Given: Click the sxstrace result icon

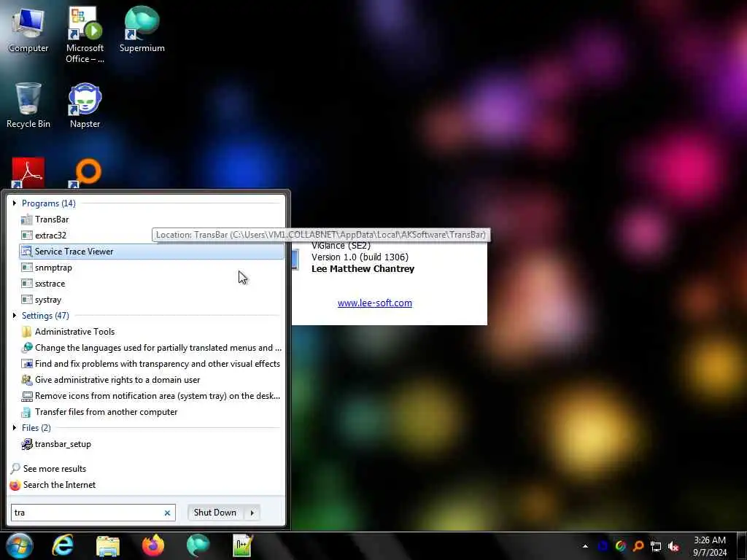Looking at the screenshot, I should click(x=27, y=284).
